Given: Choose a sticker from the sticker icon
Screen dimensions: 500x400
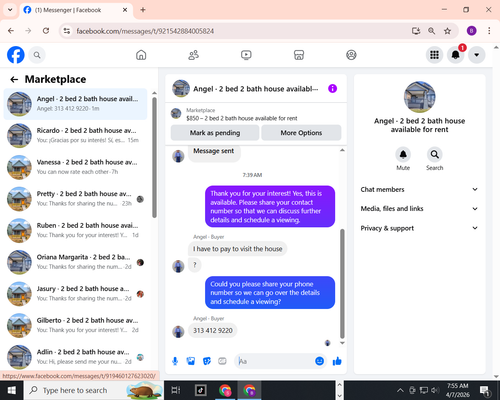Looking at the screenshot, I should (207, 361).
